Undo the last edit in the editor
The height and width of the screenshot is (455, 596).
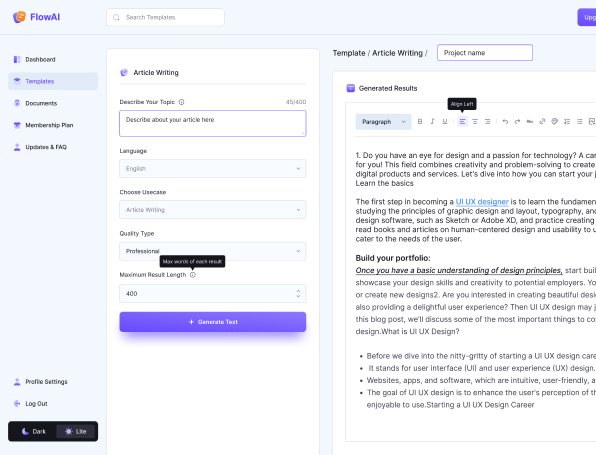click(505, 122)
